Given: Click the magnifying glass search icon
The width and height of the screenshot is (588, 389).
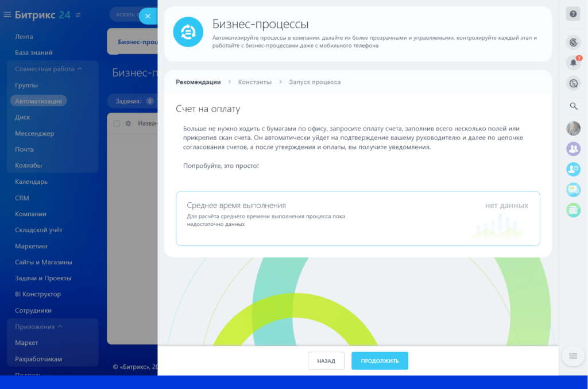Looking at the screenshot, I should pyautogui.click(x=573, y=106).
